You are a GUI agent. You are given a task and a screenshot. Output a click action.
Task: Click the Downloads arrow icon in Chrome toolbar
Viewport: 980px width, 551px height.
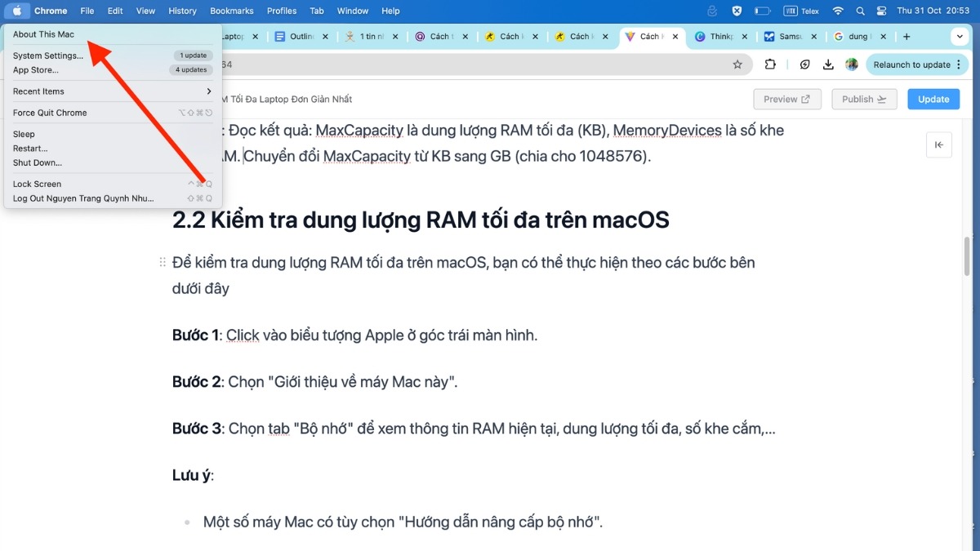829,64
